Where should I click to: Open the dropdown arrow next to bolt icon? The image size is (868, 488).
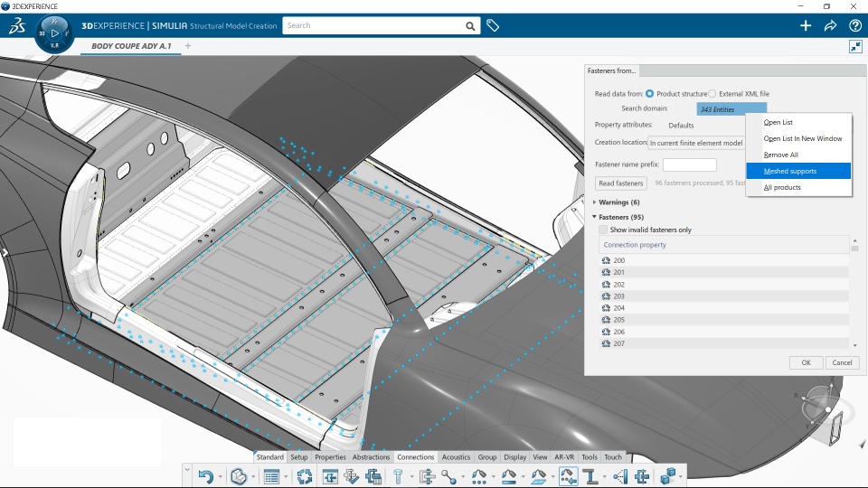coord(411,476)
